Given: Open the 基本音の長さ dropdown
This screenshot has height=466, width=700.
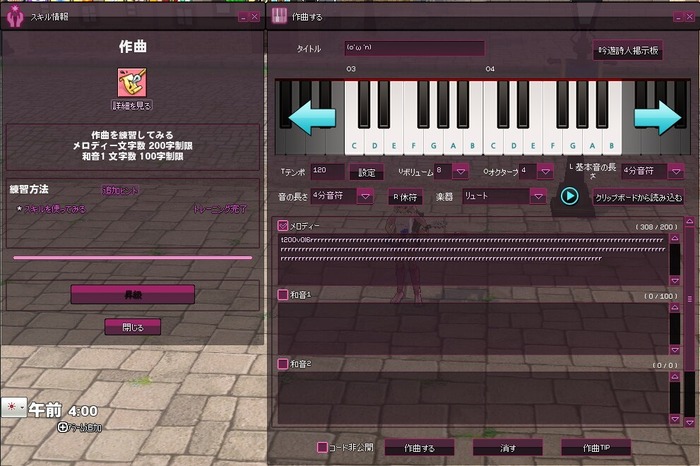Looking at the screenshot, I should point(676,171).
